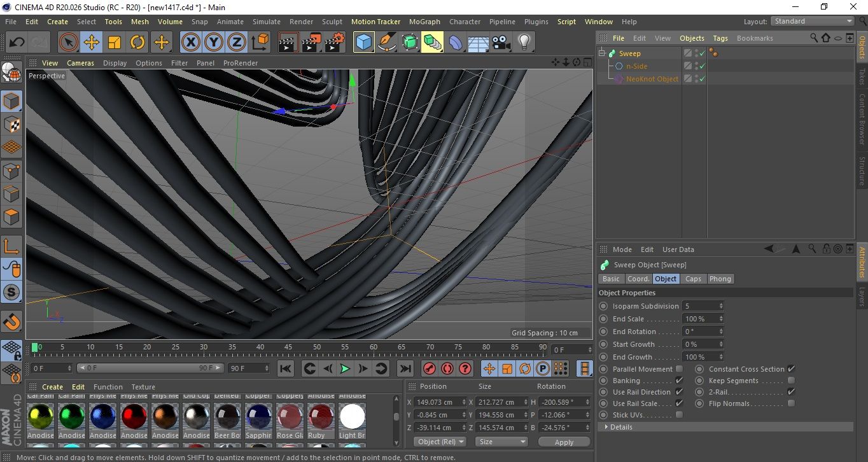Toggle X-axis lock icon
Screen dimensions: 868x462
click(x=190, y=43)
